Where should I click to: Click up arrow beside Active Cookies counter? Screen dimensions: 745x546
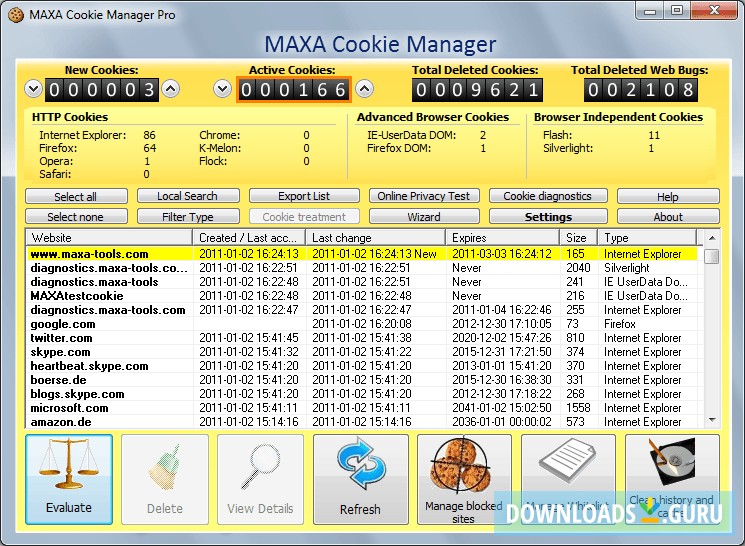click(364, 89)
